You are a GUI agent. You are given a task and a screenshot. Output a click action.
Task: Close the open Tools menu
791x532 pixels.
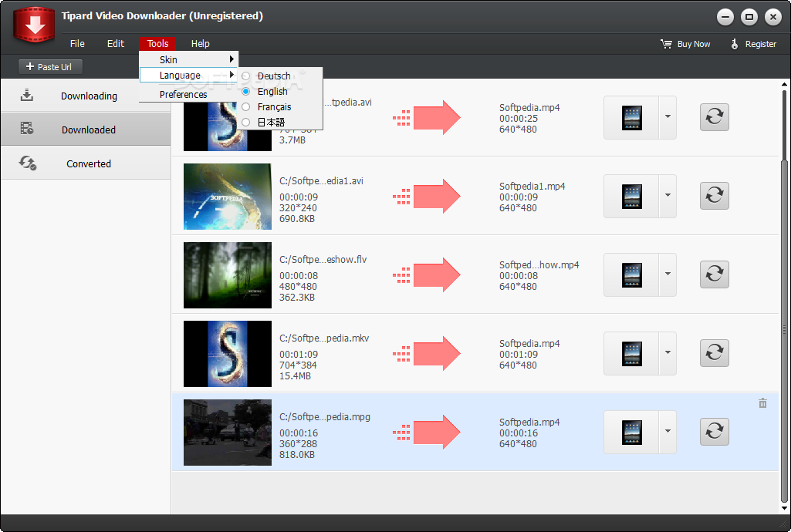click(x=157, y=44)
